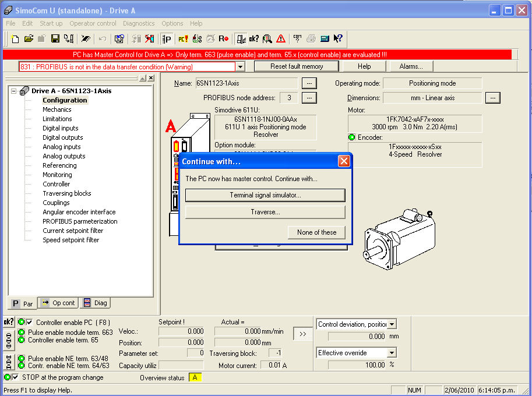Viewport: 532px width, 396px height.
Task: Open the fault message 831 dropdown
Action: 240,67
